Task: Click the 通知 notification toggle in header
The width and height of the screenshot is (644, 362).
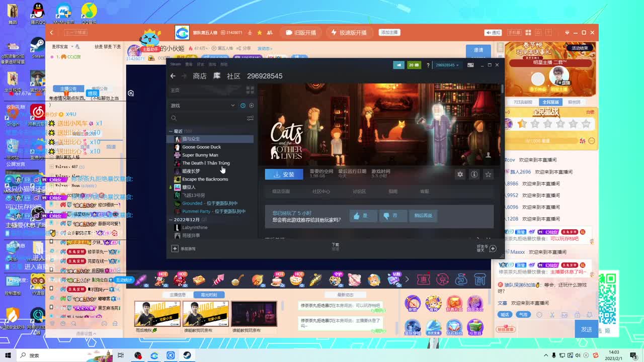Action: [x=493, y=33]
